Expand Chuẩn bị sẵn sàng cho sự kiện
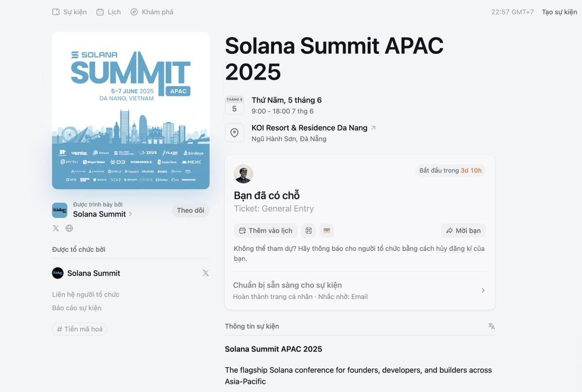The width and height of the screenshot is (582, 392). click(360, 290)
